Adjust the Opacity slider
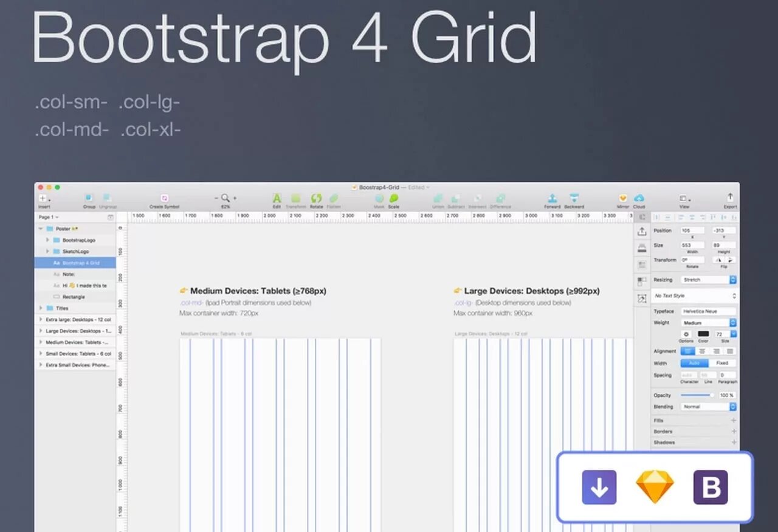This screenshot has height=532, width=778. [x=697, y=395]
